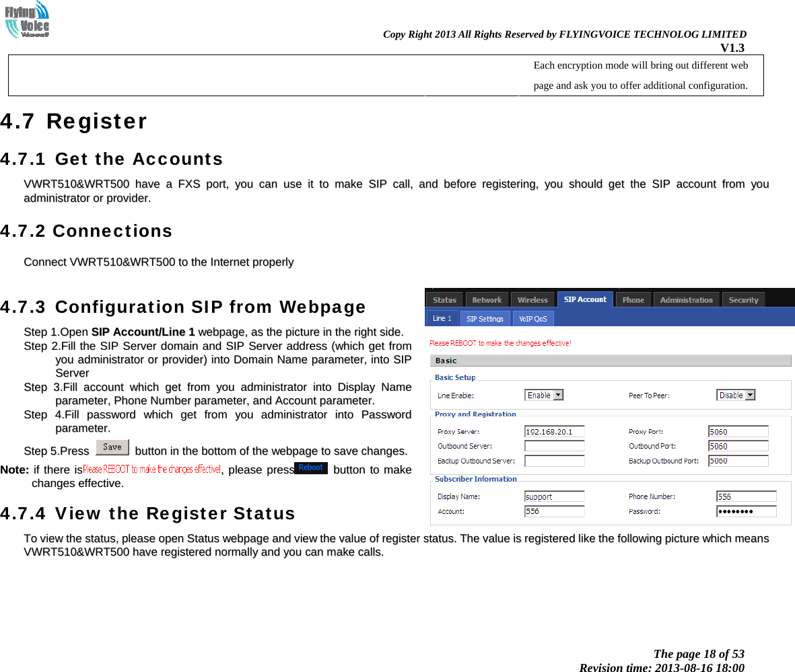Focus the Account input field

[x=554, y=511]
